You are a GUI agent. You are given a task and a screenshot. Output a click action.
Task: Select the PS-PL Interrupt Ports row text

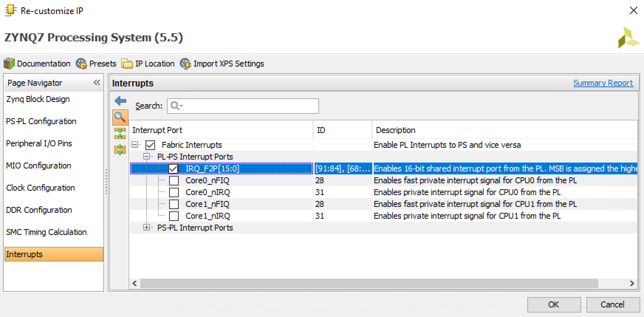[195, 228]
